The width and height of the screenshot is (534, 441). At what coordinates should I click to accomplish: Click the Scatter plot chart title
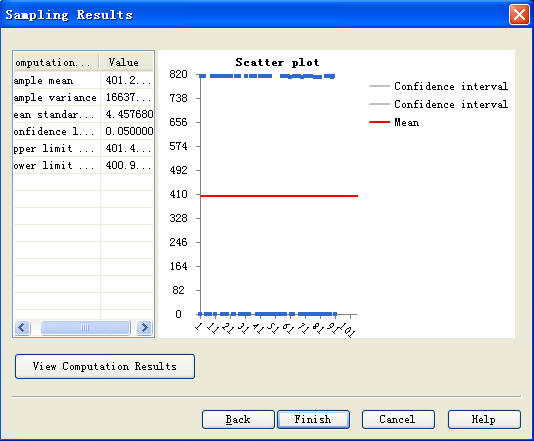pyautogui.click(x=277, y=62)
